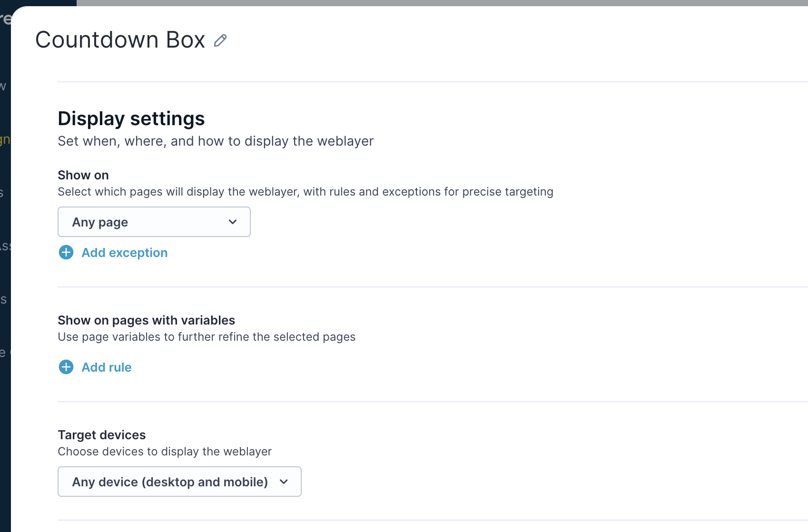Click the "Display settings" heading
808x532 pixels.
coord(131,118)
